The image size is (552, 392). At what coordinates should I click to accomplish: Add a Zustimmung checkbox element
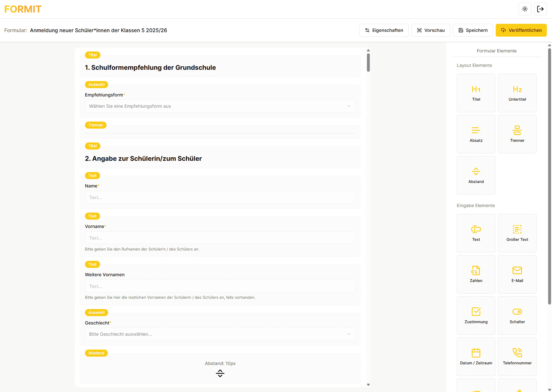click(x=476, y=315)
